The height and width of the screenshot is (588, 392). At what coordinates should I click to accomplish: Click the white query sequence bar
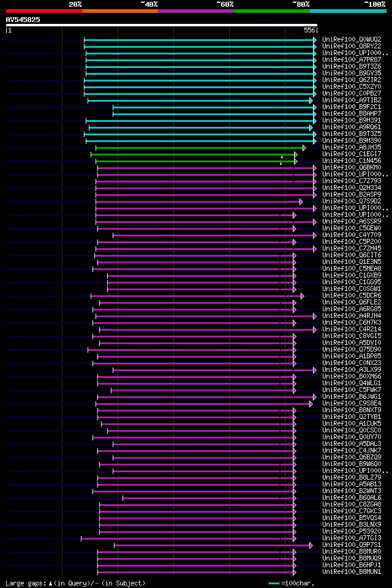click(162, 25)
